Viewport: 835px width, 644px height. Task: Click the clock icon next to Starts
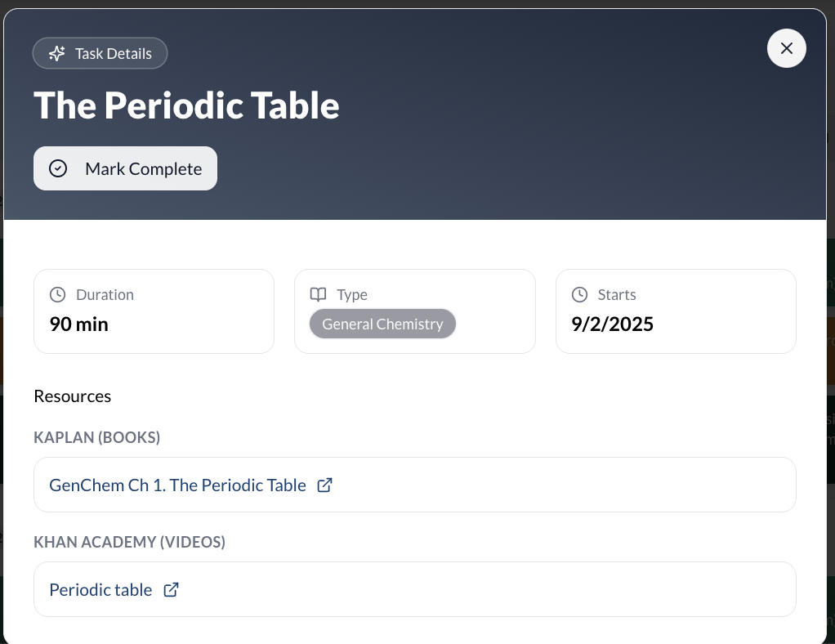click(579, 295)
